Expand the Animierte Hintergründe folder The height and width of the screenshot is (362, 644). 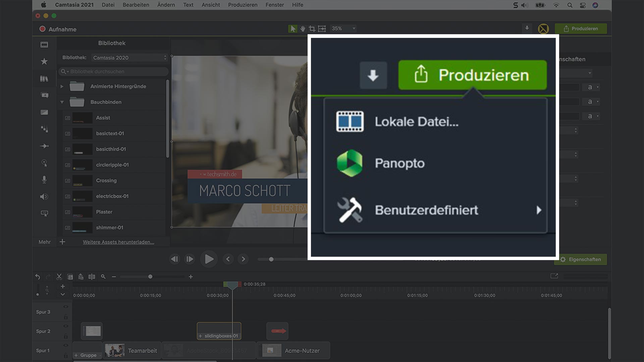pos(62,86)
